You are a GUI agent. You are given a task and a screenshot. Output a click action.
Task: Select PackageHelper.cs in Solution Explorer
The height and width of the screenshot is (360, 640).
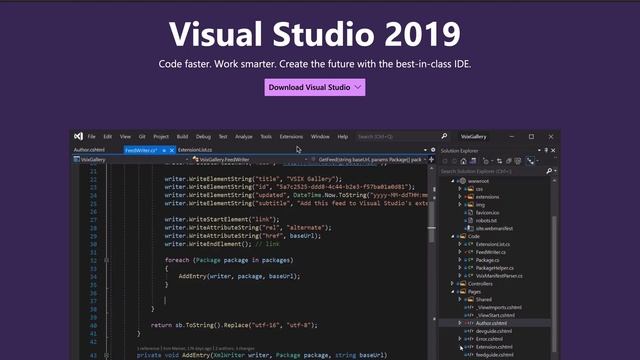click(495, 268)
